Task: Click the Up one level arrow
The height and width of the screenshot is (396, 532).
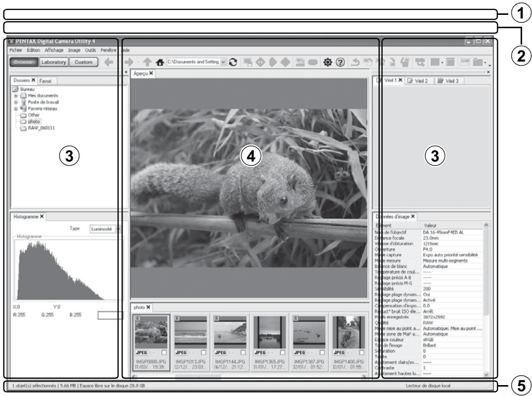Action: point(147,62)
